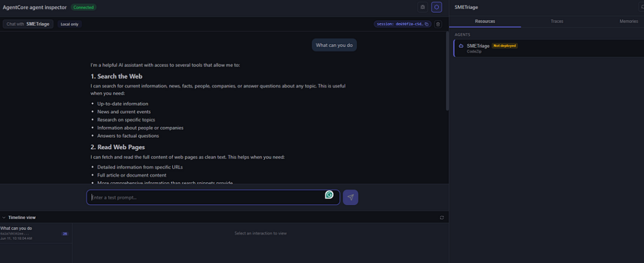Click the partially visible icon at right of SMETriage panel header
This screenshot has height=263, width=644.
tap(642, 7)
